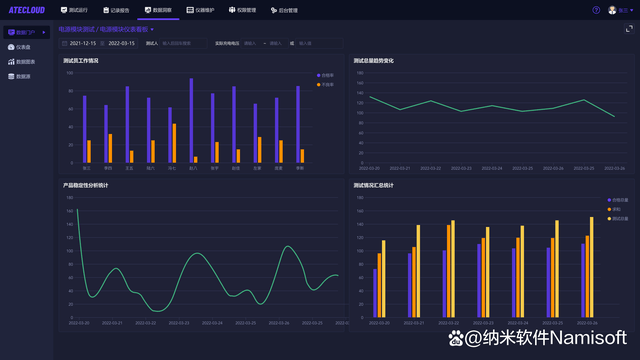640x360 pixels.
Task: Select the 数据洞察 tab
Action: coord(158,10)
